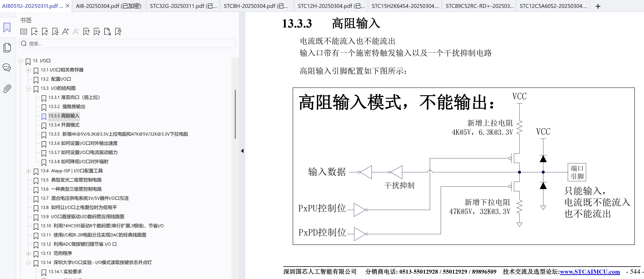The image size is (644, 279).
Task: Click the 端口引脚 box in diagram
Action: click(x=577, y=172)
